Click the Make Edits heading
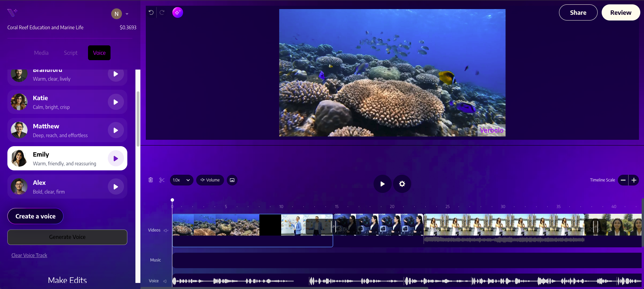Viewport: 644px width, 289px height. pos(67,280)
